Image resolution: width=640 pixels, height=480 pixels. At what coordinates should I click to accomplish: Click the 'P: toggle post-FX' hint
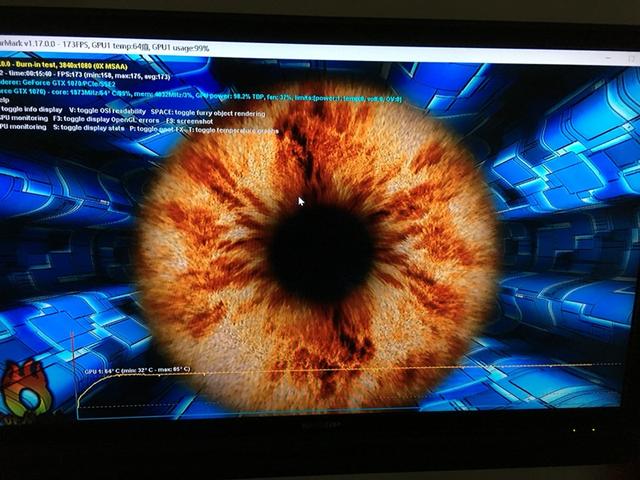(157, 129)
